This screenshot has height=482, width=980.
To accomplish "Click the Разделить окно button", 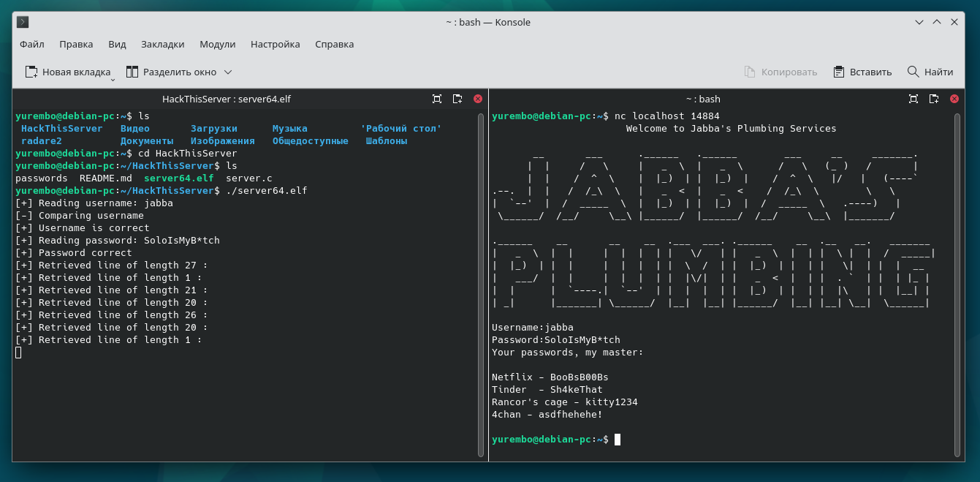I will (171, 72).
